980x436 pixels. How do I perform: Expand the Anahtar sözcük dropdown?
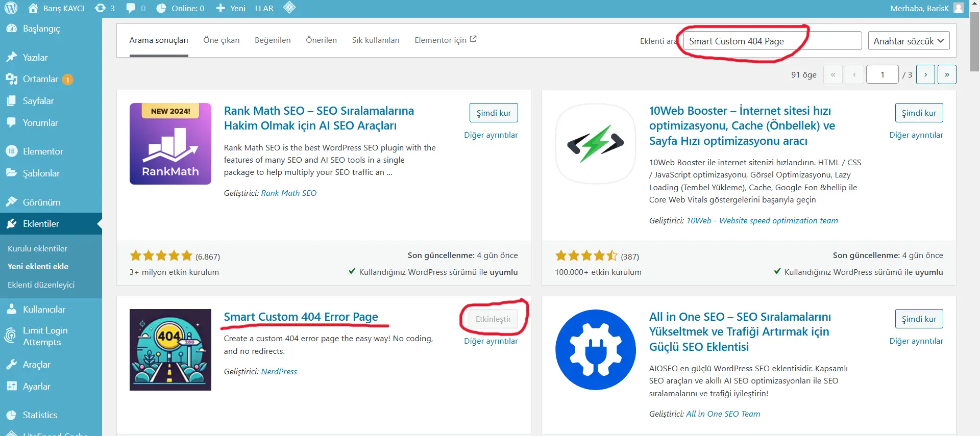909,41
